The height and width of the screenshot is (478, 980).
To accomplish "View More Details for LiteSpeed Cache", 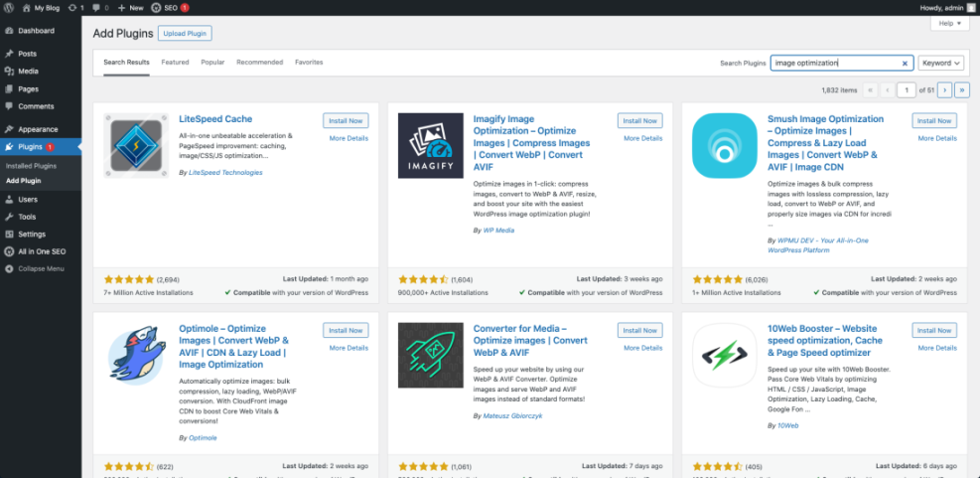I will 349,138.
